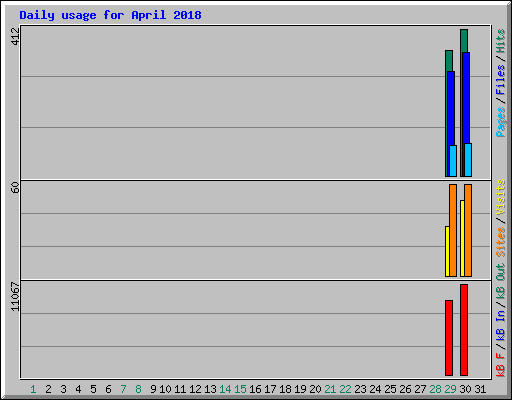Image resolution: width=512 pixels, height=400 pixels.
Task: Click the kB F legend label
Action: [500, 364]
